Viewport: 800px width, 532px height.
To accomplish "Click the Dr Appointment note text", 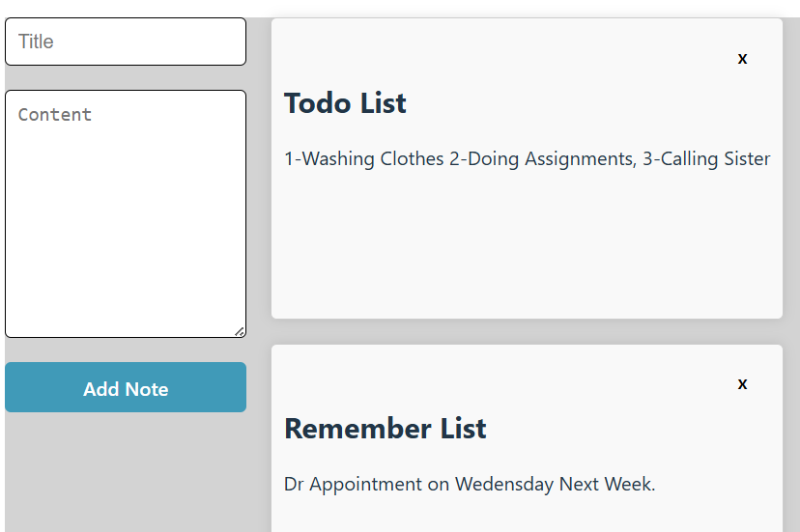I will tap(470, 485).
